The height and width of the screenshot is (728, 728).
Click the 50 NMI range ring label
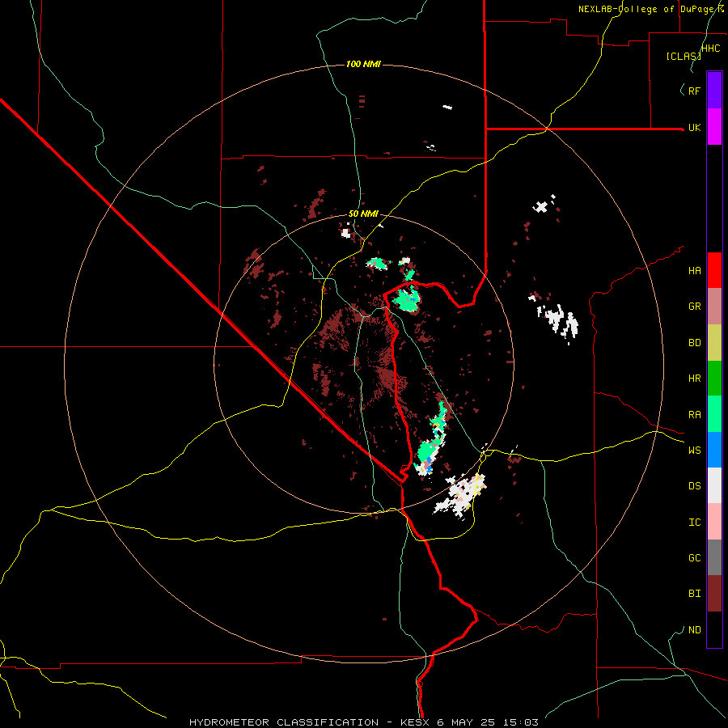[x=363, y=214]
